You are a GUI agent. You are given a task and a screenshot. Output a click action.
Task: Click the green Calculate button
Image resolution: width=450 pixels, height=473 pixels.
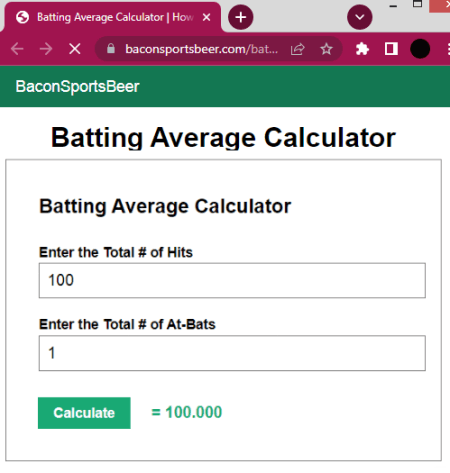[84, 413]
